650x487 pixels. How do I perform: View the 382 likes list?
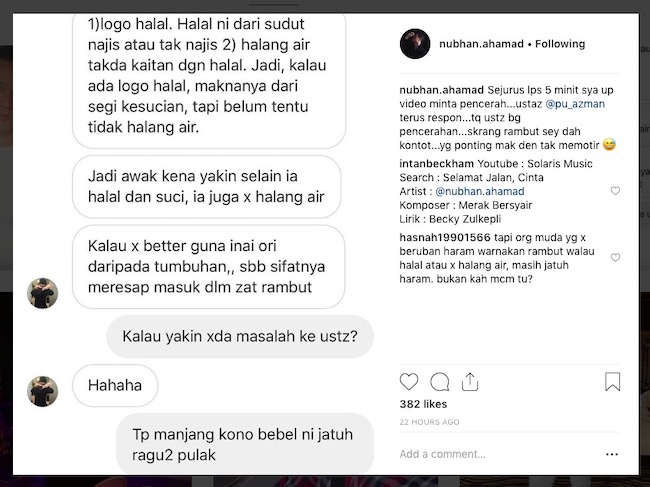423,404
